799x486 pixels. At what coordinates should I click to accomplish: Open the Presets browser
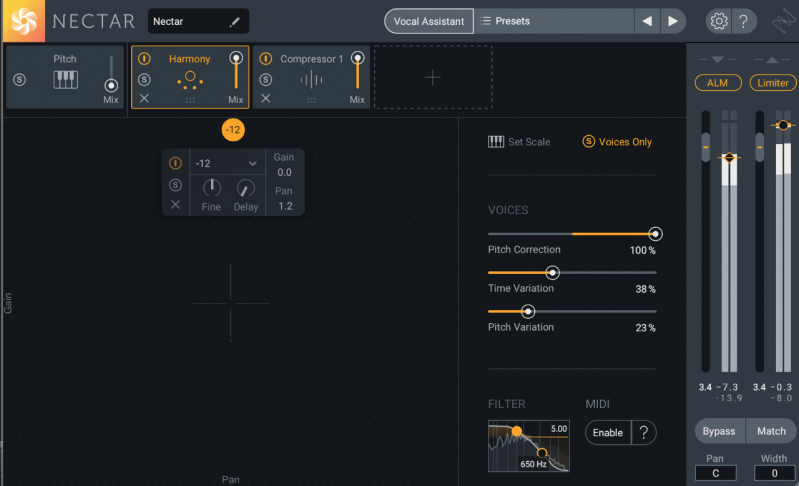[x=554, y=21]
